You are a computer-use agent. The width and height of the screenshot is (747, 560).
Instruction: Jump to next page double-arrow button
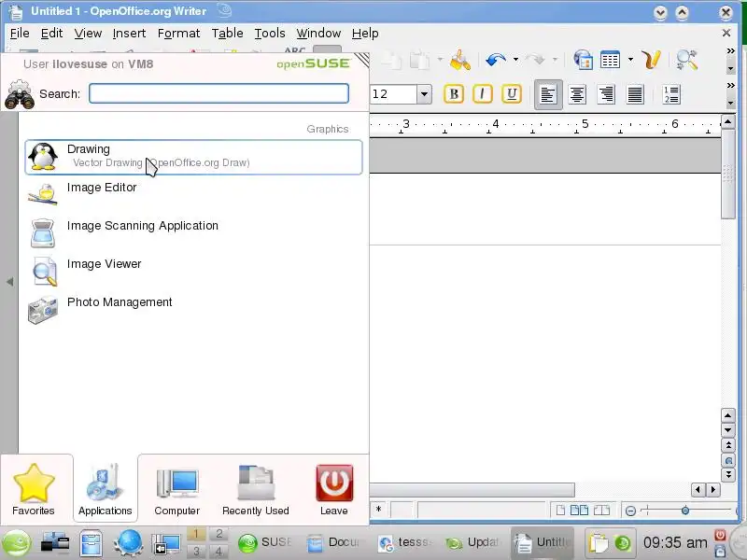728,475
